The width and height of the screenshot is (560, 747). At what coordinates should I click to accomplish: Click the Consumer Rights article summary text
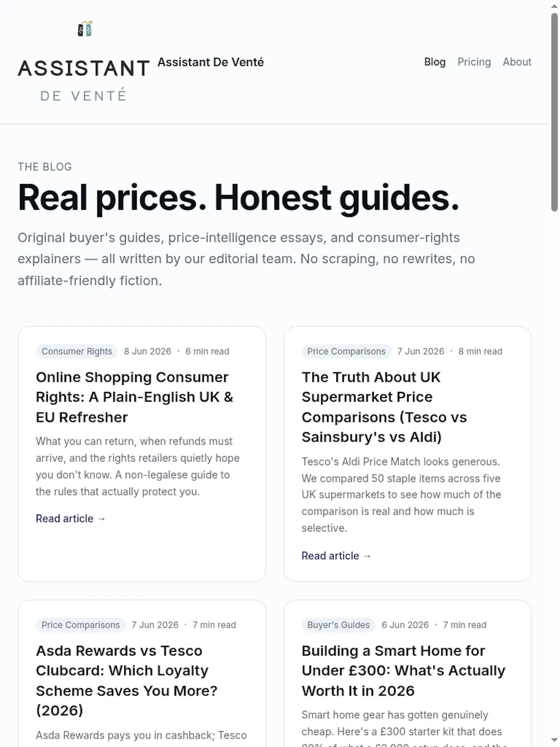[x=138, y=466]
